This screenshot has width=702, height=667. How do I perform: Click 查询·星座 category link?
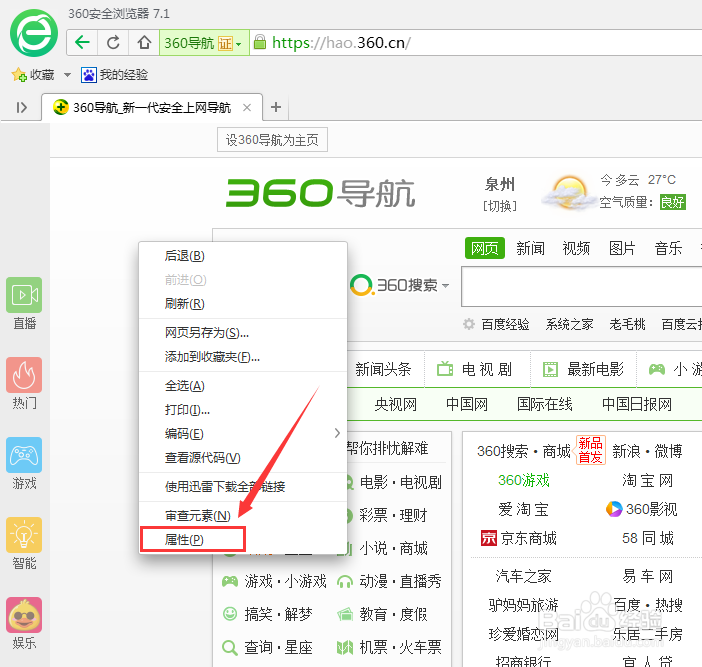(x=268, y=647)
